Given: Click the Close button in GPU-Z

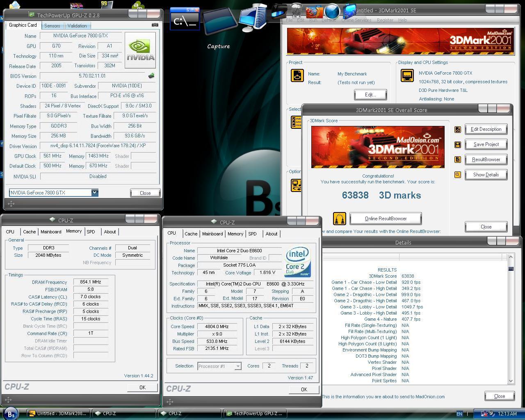Looking at the screenshot, I should click(x=145, y=193).
